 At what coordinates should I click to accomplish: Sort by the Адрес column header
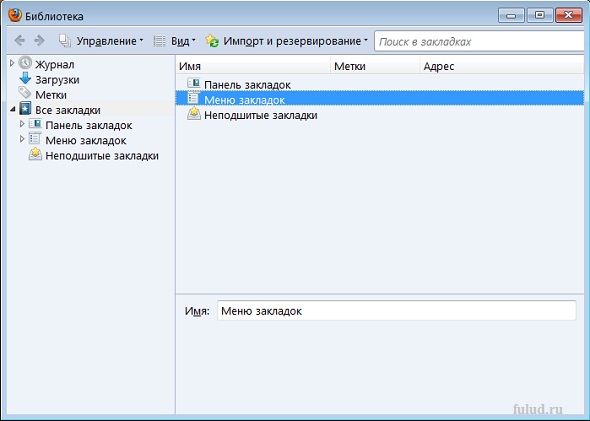pyautogui.click(x=502, y=66)
